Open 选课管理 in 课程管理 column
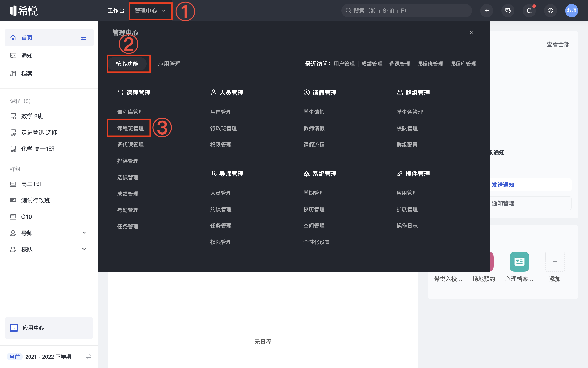Viewport: 588px width, 368px height. 128,177
